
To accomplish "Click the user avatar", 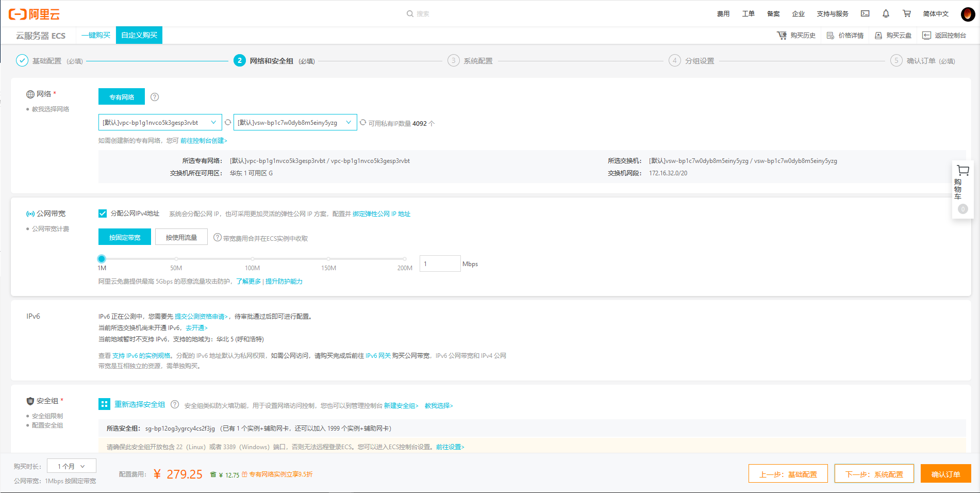I will point(968,14).
